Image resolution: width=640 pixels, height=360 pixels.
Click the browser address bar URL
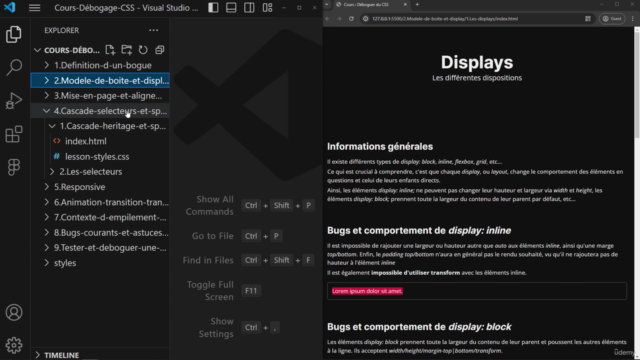445,19
